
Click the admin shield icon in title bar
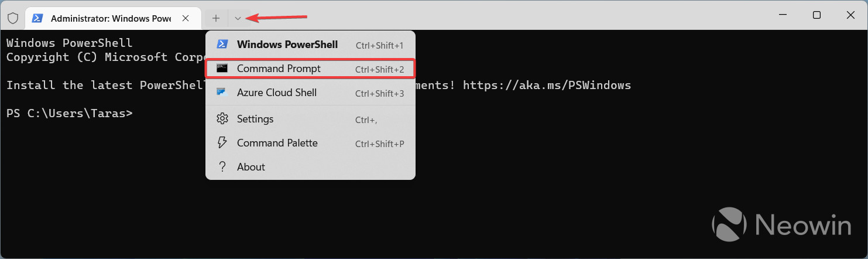12,18
